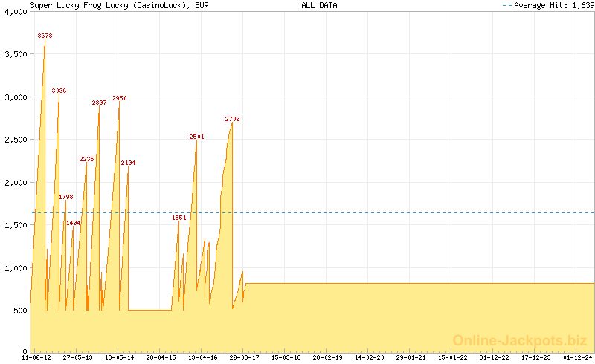
Task: Click the 2194 peak value label
Action: coord(128,163)
